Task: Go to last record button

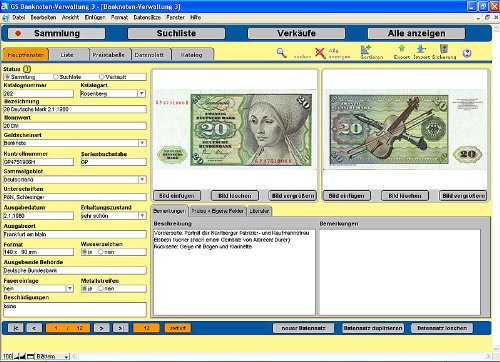Action: point(121,328)
